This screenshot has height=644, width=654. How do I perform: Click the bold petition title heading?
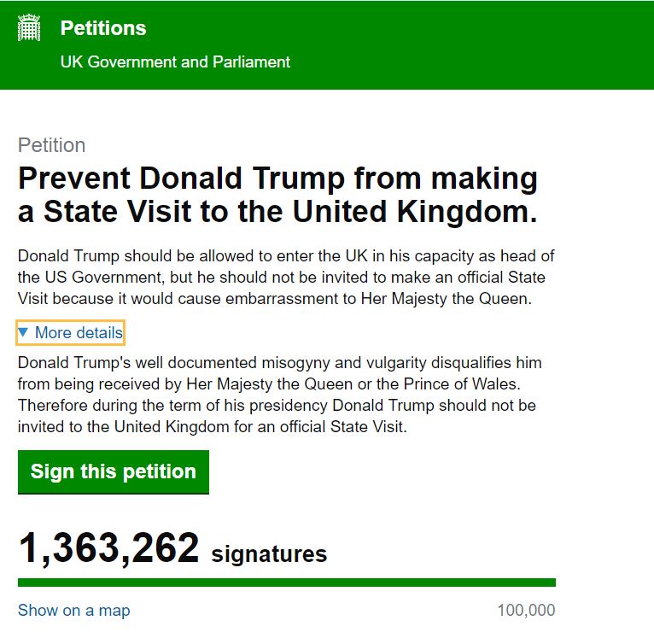coord(277,196)
